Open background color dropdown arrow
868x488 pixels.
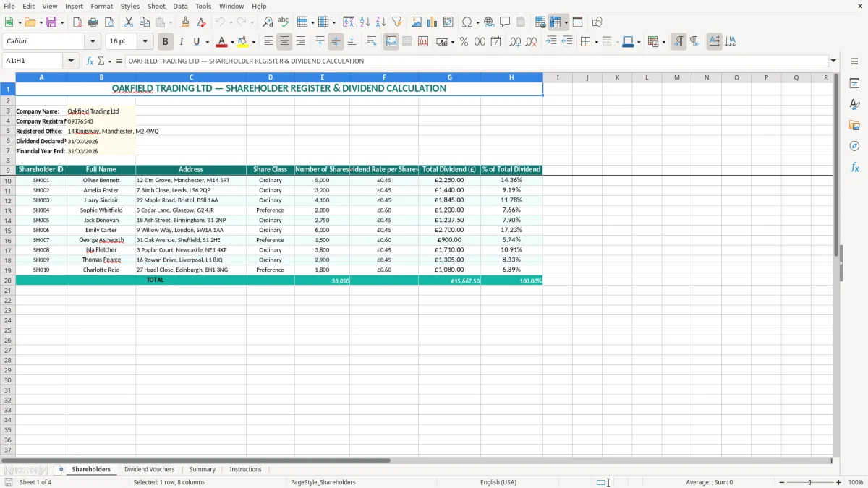253,42
